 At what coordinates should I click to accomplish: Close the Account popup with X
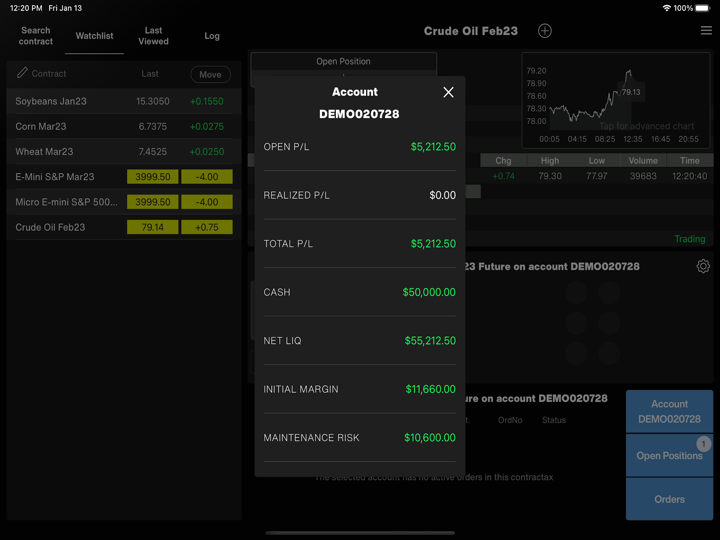point(448,92)
